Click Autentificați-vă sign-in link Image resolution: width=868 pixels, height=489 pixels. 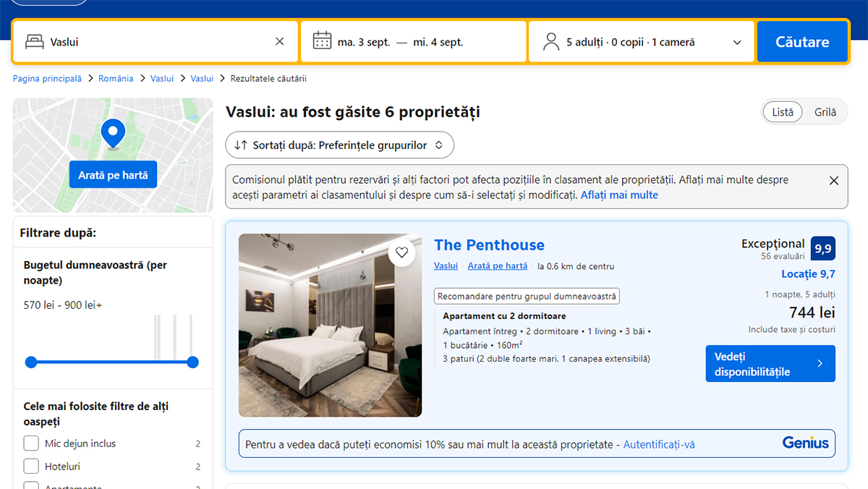[x=659, y=444]
